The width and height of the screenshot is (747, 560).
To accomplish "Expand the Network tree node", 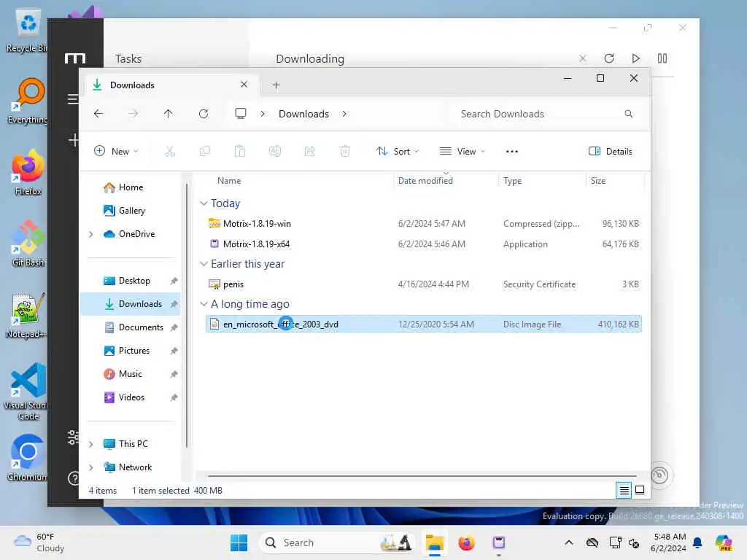I will (91, 467).
